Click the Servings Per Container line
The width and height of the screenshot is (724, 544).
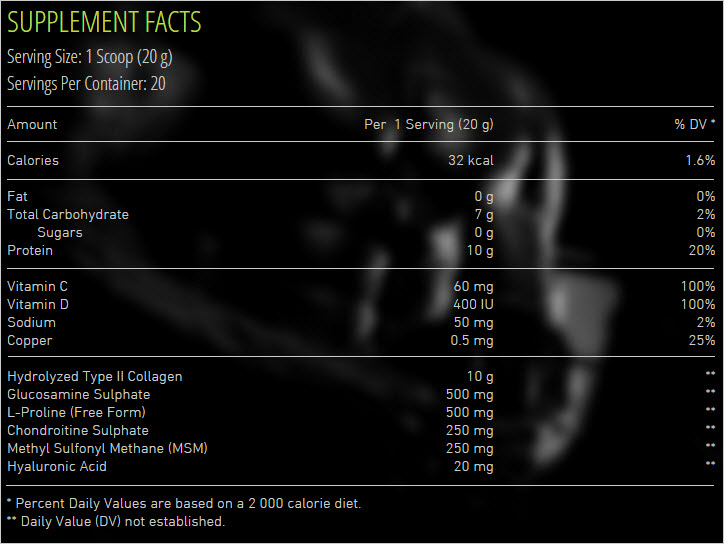pyautogui.click(x=86, y=84)
